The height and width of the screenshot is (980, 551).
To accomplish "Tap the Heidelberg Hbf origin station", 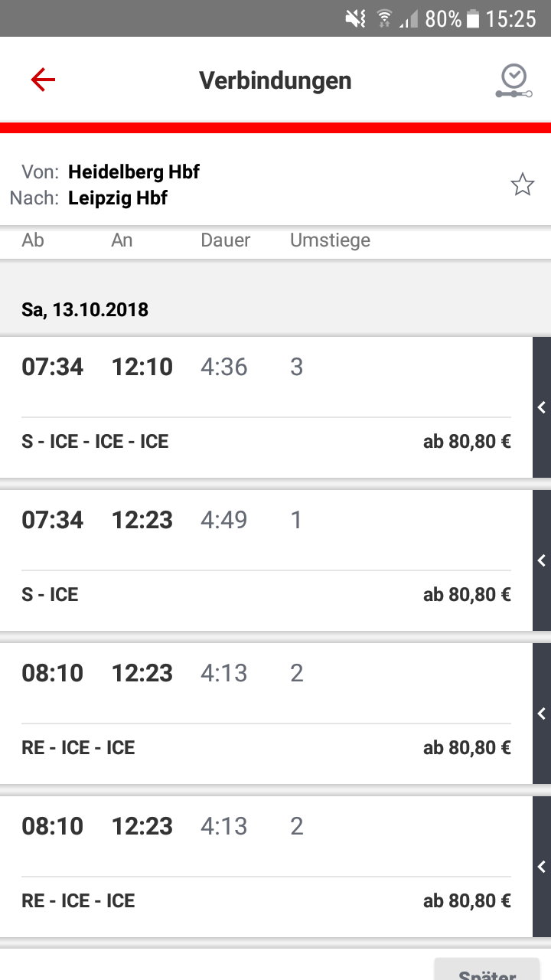I will coord(134,171).
